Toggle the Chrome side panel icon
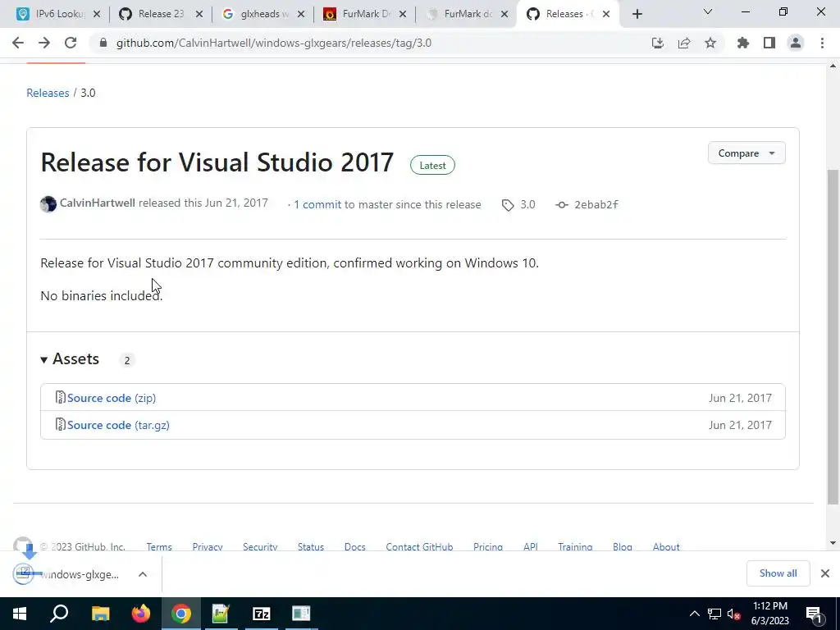This screenshot has width=840, height=630. (769, 43)
